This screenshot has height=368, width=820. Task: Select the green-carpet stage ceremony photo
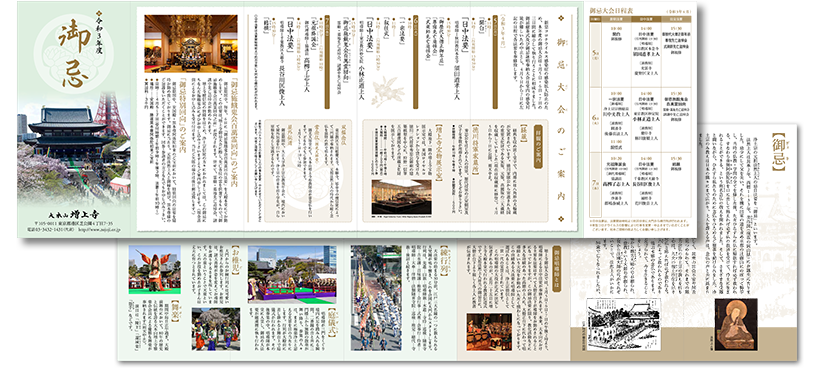coord(292,274)
